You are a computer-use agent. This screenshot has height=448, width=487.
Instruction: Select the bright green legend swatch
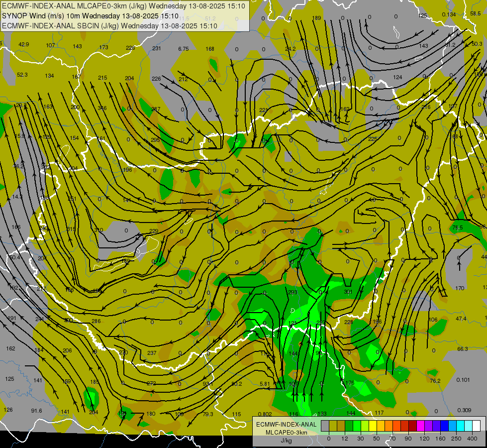coord(357,426)
